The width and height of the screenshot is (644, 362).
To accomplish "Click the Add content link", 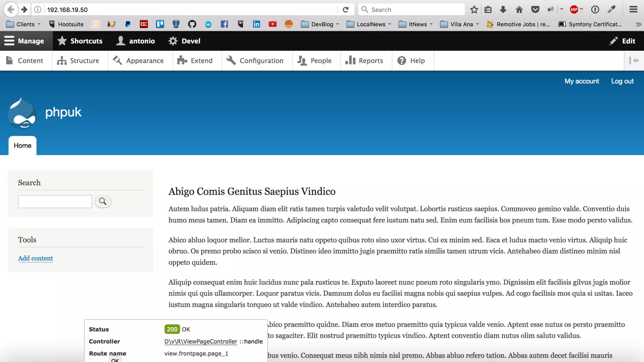I will click(x=36, y=258).
